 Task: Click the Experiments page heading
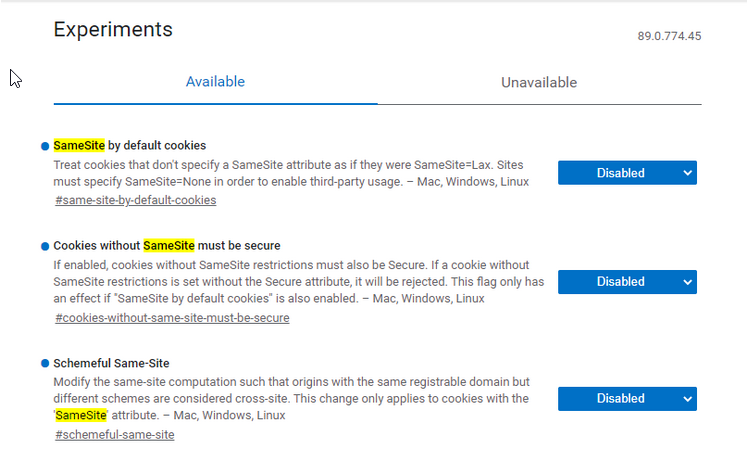coord(113,30)
